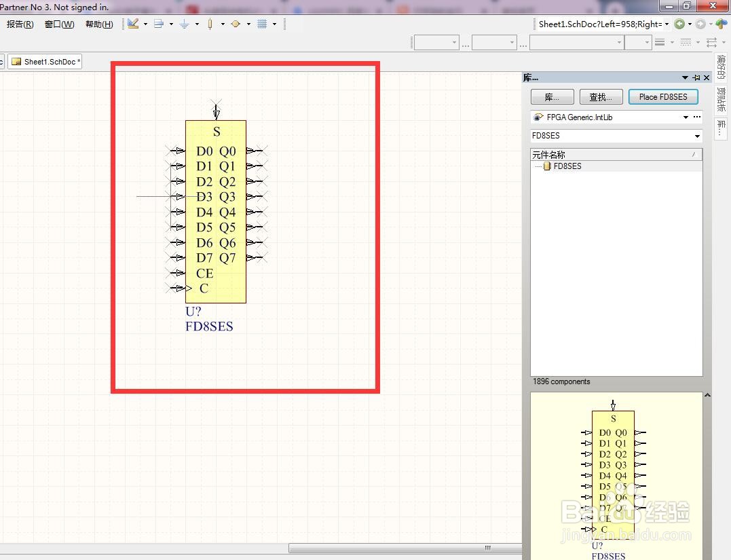Open the 剪贴板 side panel tab
731x560 pixels.
click(721, 99)
